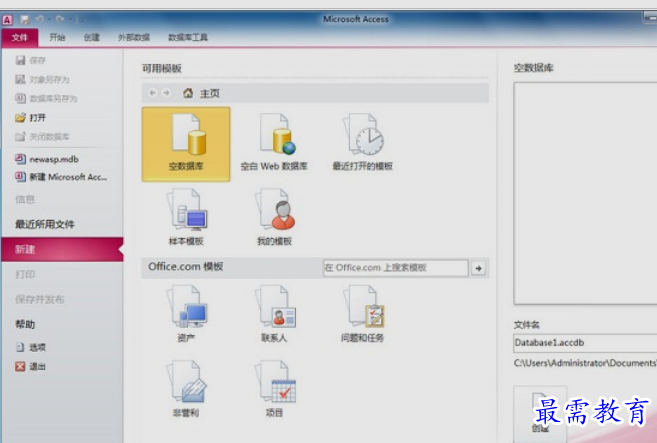Click the Office.com template search field
The width and height of the screenshot is (657, 443).
396,268
